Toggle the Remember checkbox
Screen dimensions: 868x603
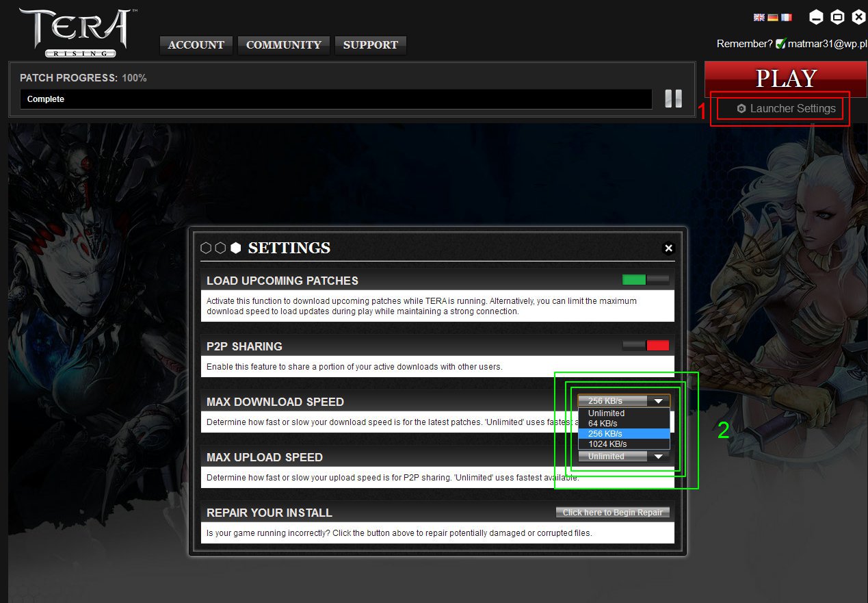(780, 43)
